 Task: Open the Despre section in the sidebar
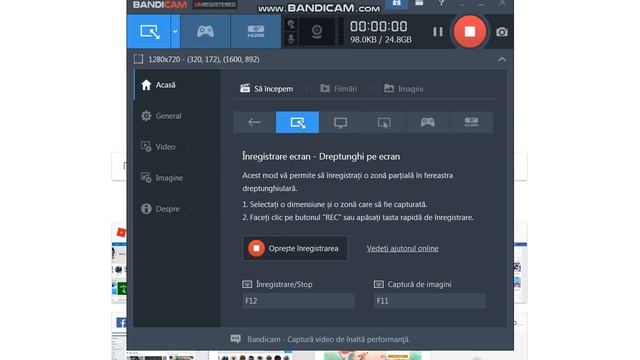(177, 209)
